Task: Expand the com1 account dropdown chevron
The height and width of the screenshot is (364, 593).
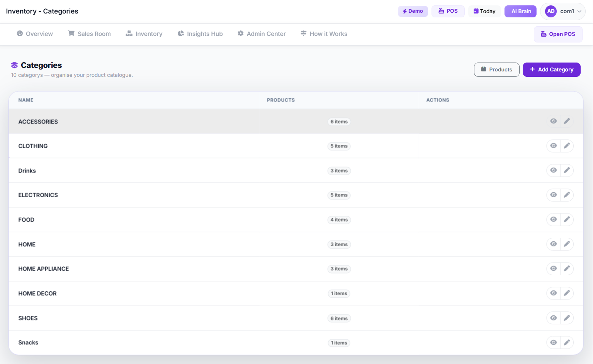Action: click(x=579, y=12)
